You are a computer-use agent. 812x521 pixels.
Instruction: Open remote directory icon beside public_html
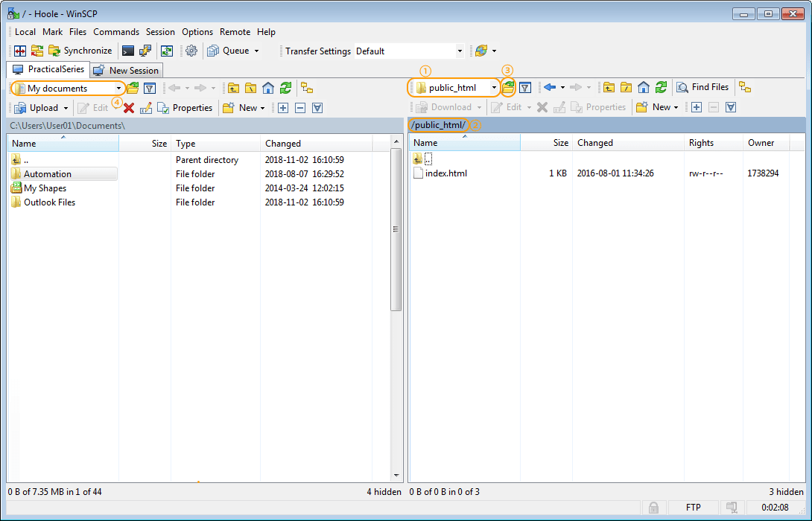tap(508, 87)
